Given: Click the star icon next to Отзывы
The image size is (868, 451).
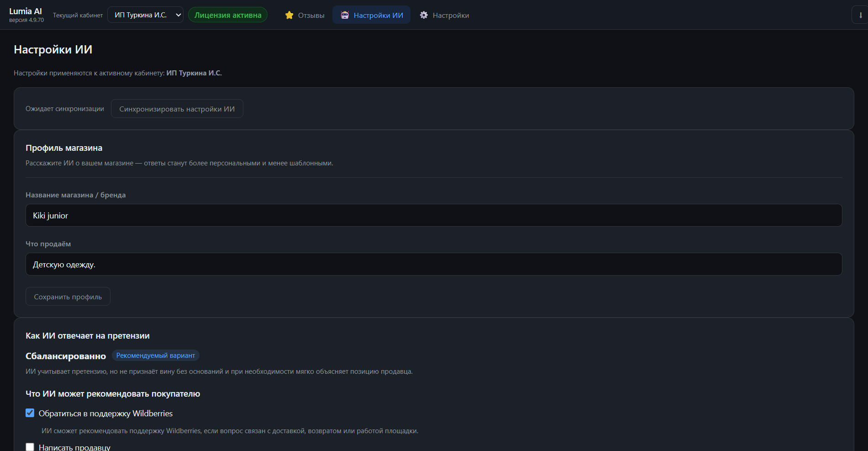Looking at the screenshot, I should tap(289, 15).
